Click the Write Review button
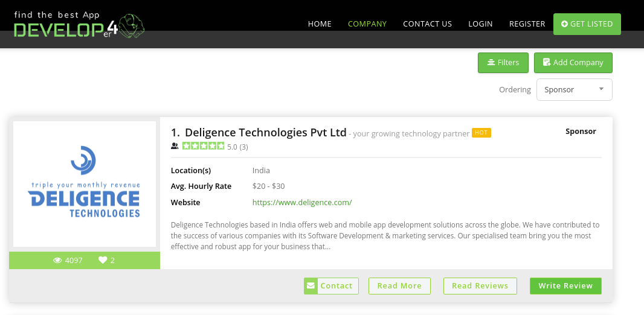This screenshot has width=644, height=315. pos(565,286)
